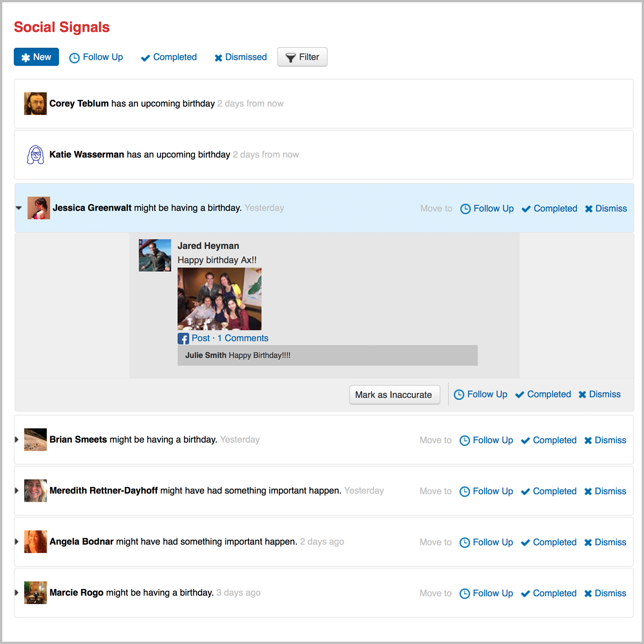
Task: Click Meredith Rettner-Dayhoff's avatar
Action: [x=35, y=490]
